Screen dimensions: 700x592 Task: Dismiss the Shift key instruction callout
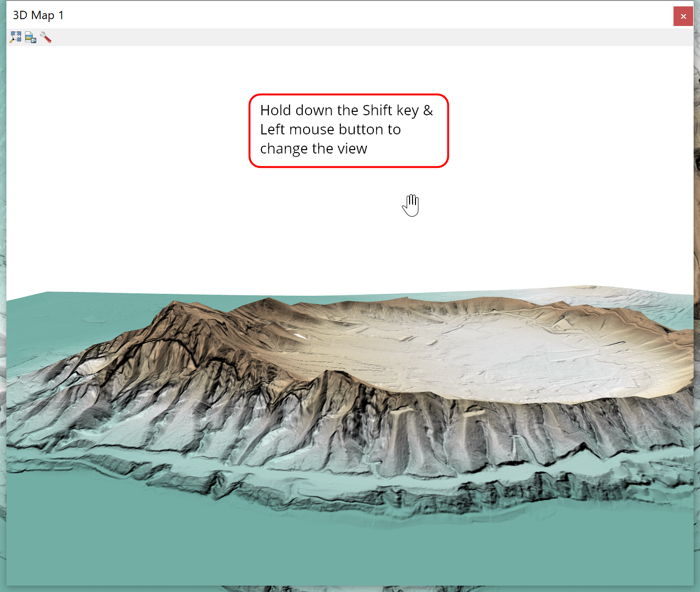point(348,130)
